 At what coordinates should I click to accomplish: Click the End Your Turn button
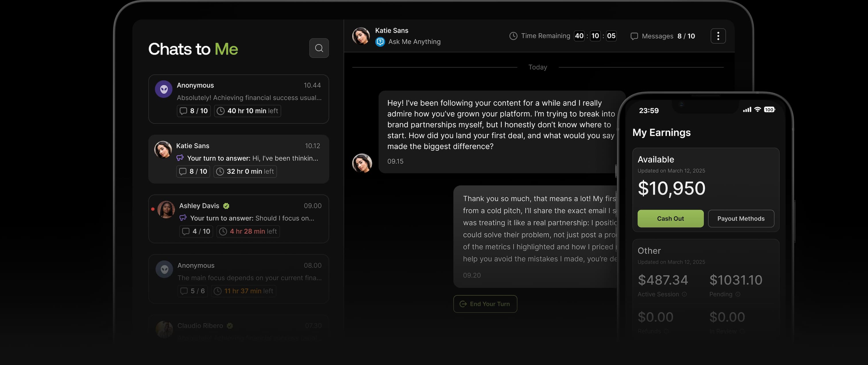pyautogui.click(x=485, y=304)
